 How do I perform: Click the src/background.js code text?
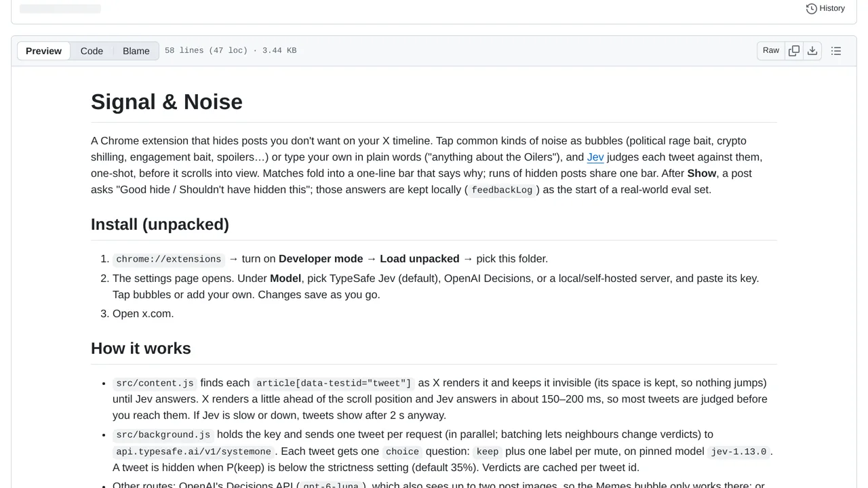pos(163,435)
